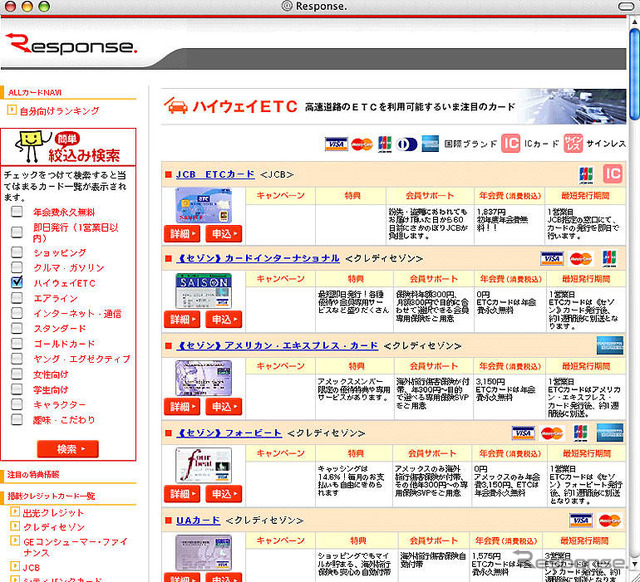Click the MasterCard icon in the brand legend

(362, 144)
